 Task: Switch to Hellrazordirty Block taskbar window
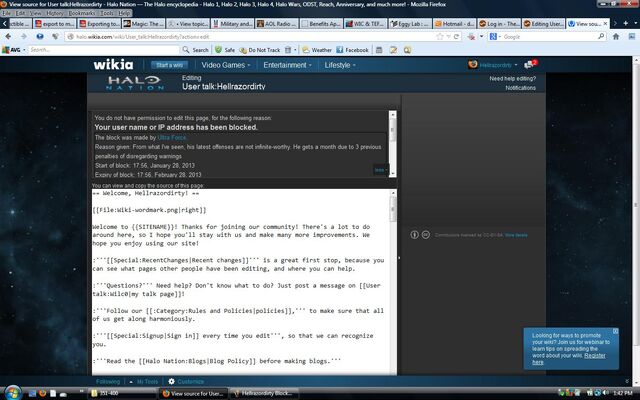[263, 393]
